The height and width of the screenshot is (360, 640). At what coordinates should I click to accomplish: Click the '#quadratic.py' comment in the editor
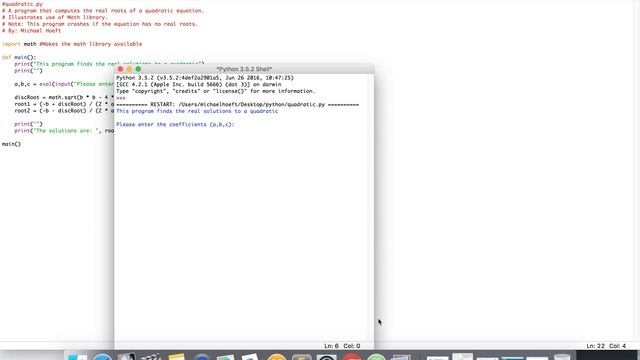[x=22, y=4]
